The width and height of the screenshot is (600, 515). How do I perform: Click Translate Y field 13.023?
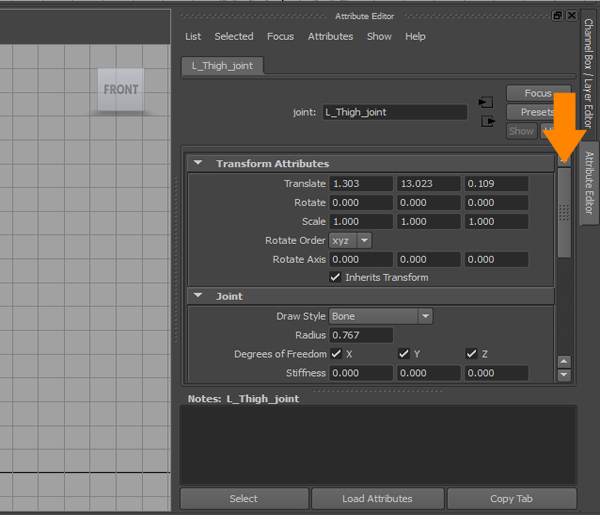pyautogui.click(x=429, y=184)
